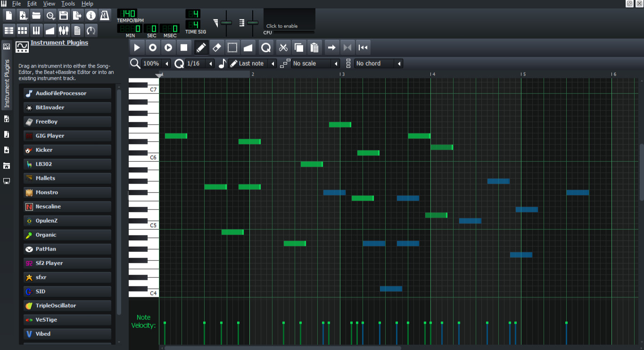Click the C5 piano key
Screen dimensions: 644x350
coord(144,225)
